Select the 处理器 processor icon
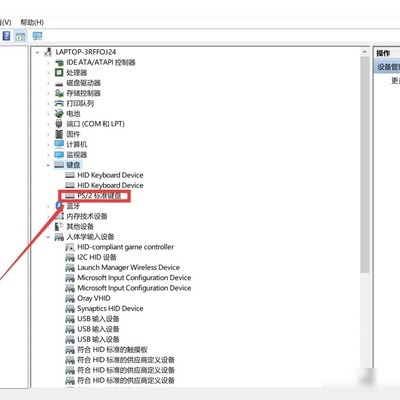 tap(59, 72)
